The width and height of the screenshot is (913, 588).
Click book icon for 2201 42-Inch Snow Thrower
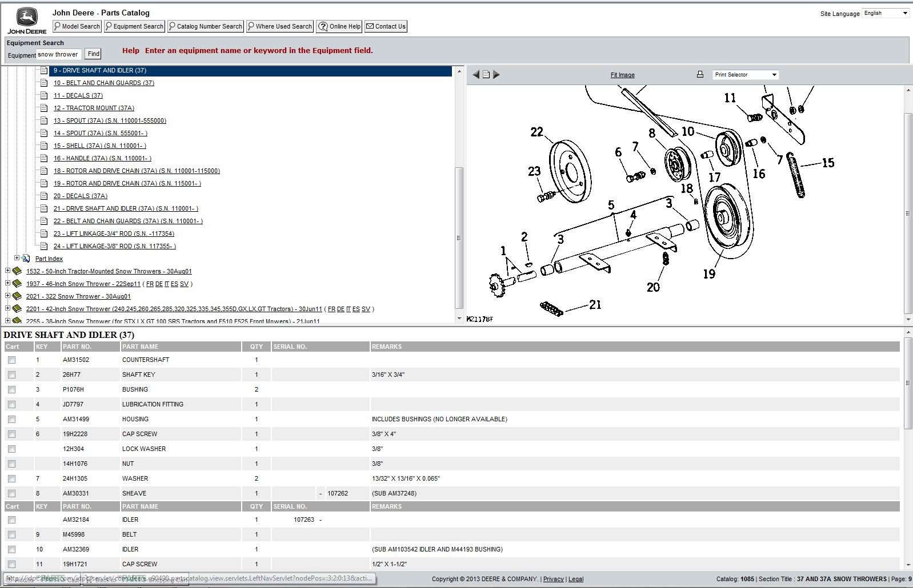point(17,309)
